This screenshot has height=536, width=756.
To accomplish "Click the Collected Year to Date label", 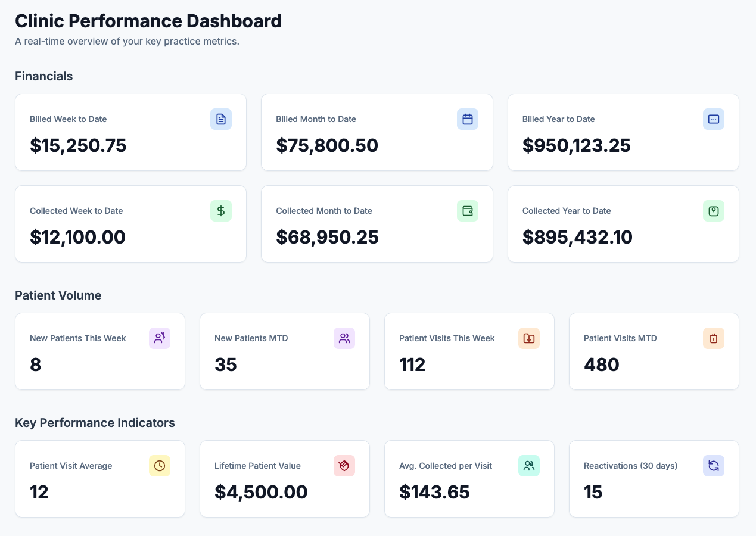I will [567, 211].
